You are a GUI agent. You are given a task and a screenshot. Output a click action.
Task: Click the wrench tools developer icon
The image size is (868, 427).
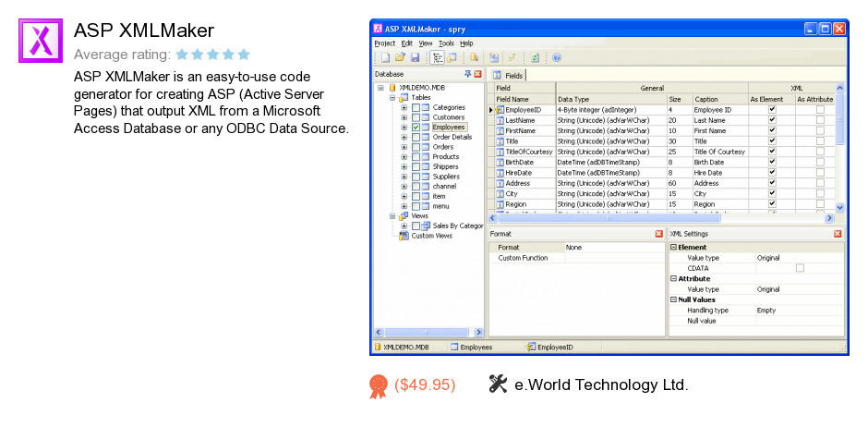(x=499, y=384)
